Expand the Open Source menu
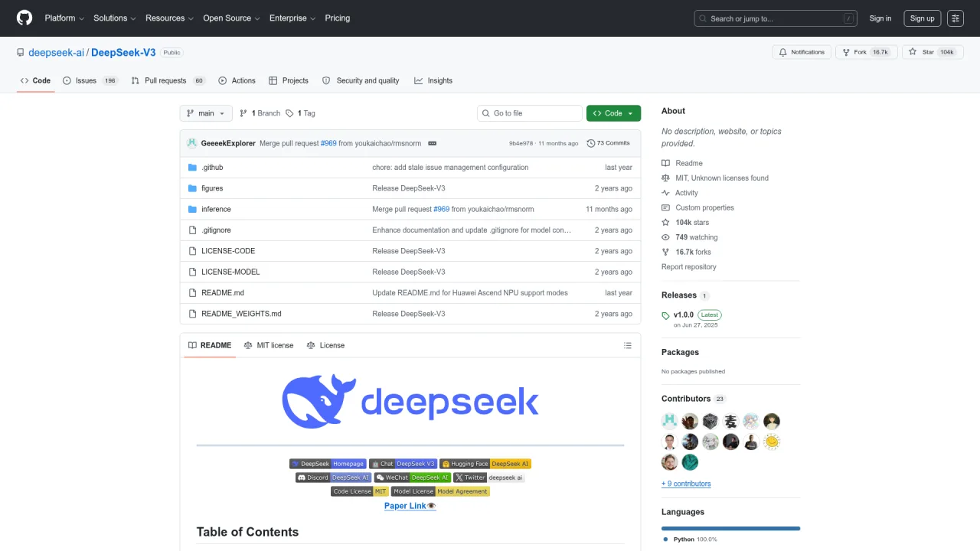This screenshot has height=551, width=980. click(x=231, y=18)
